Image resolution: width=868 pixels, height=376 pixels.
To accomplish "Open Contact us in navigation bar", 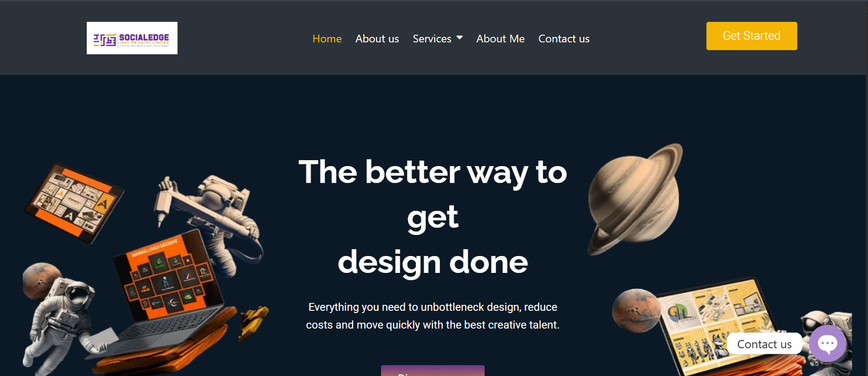I will [564, 39].
